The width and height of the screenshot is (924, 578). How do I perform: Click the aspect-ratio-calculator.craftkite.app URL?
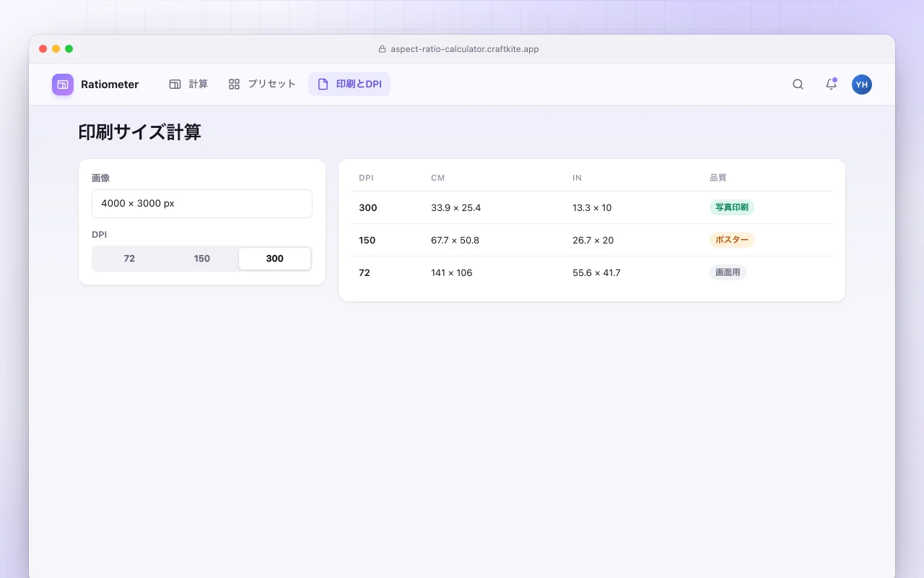(465, 49)
